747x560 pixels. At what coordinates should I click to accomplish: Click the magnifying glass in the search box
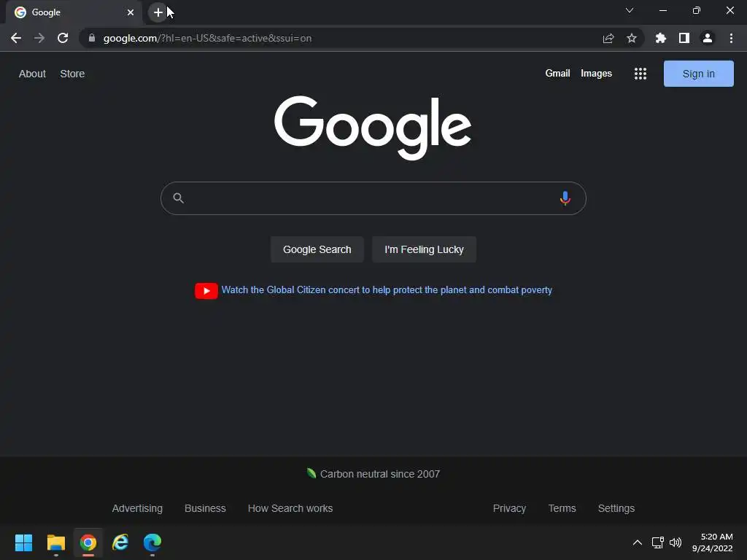tap(179, 198)
